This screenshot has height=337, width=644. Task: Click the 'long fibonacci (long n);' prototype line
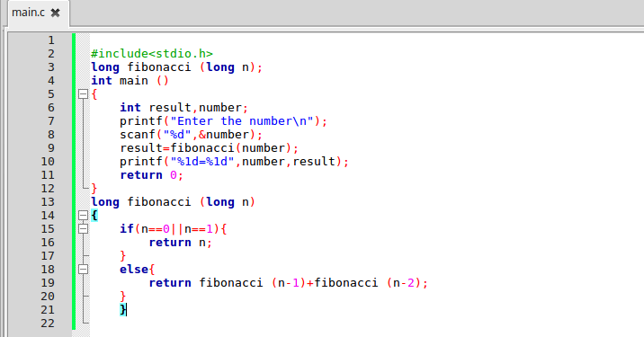click(x=176, y=67)
